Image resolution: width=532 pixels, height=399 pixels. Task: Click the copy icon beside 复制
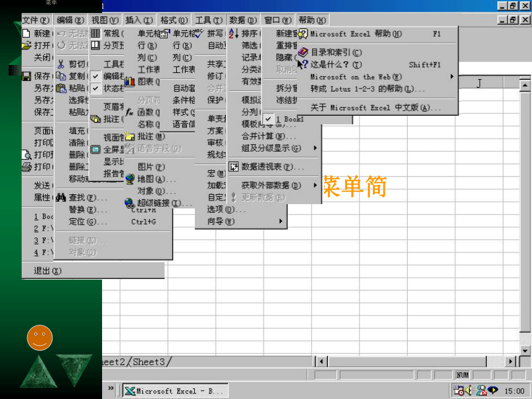(x=61, y=76)
